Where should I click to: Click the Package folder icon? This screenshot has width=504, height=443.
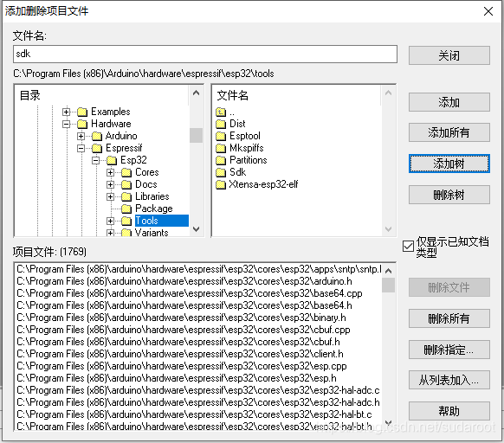click(x=126, y=209)
